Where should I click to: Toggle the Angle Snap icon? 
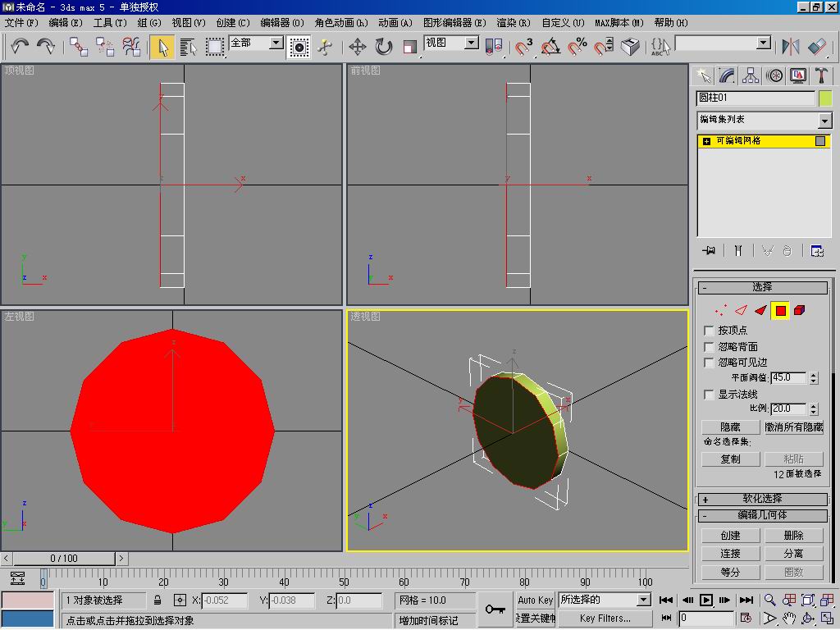(x=550, y=47)
